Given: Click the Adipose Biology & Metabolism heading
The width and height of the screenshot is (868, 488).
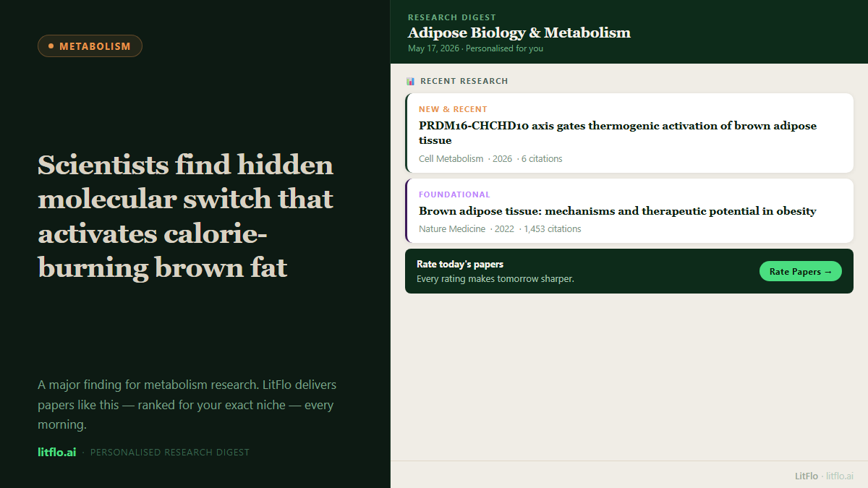Looking at the screenshot, I should (519, 33).
